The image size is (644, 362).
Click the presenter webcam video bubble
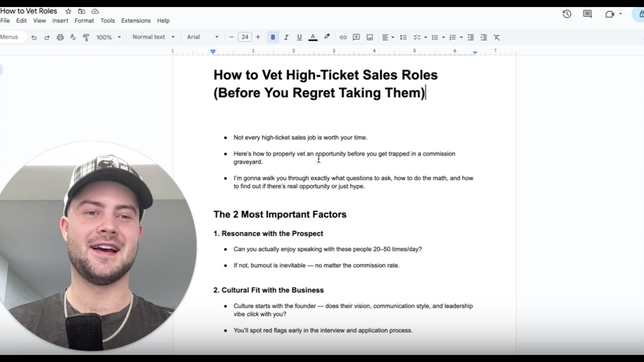(x=96, y=246)
